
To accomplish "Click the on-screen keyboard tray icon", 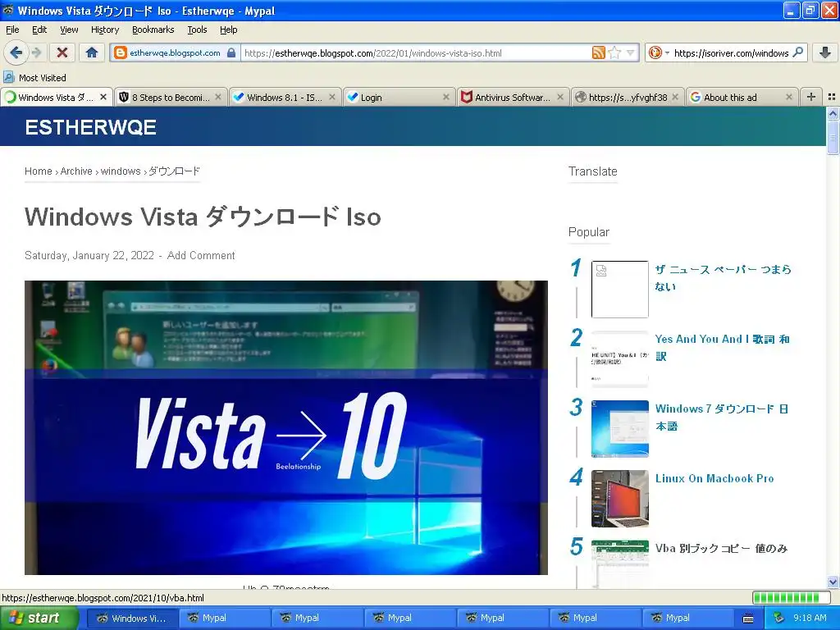I will pos(748,619).
